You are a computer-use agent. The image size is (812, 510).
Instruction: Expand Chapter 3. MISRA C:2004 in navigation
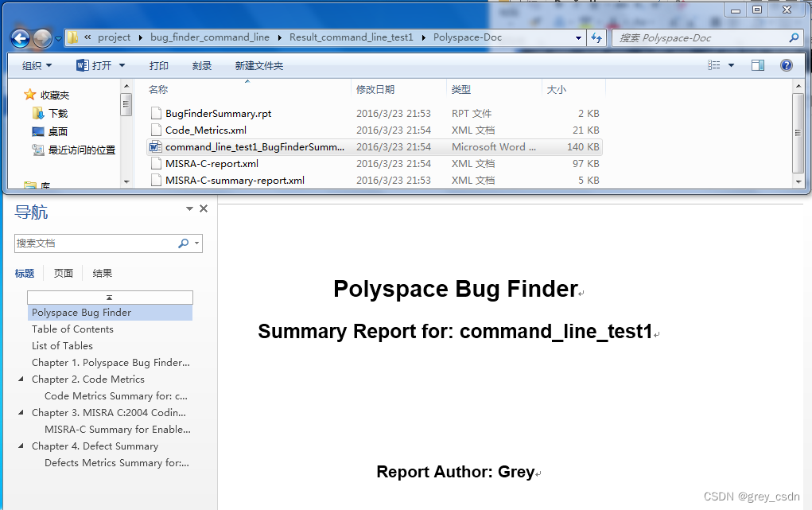point(21,412)
